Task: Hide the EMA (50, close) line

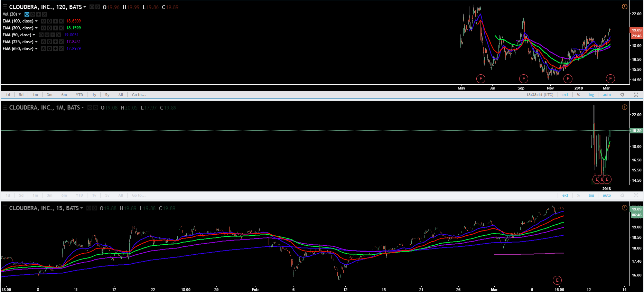Action: coord(41,35)
